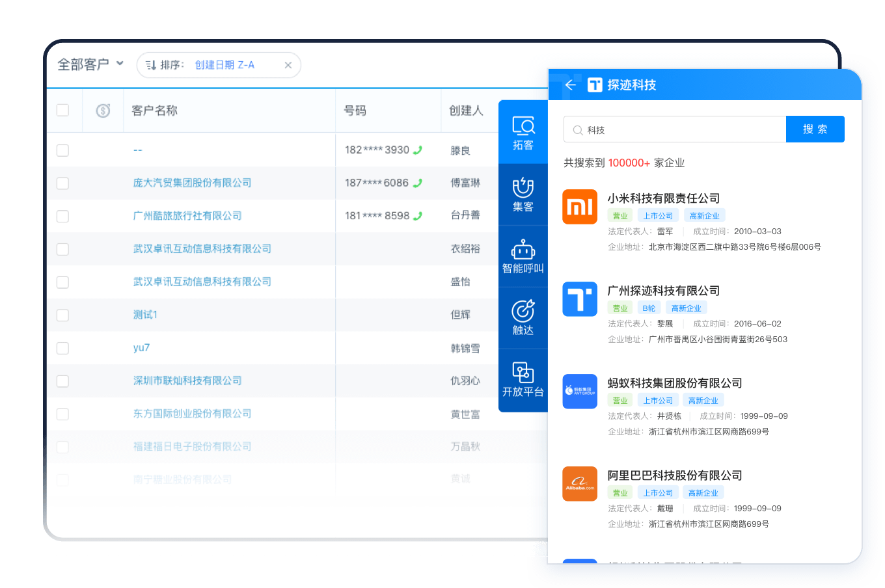Open the 排序 创建日期 Z-A sort selector
The width and height of the screenshot is (885, 588).
tap(219, 65)
